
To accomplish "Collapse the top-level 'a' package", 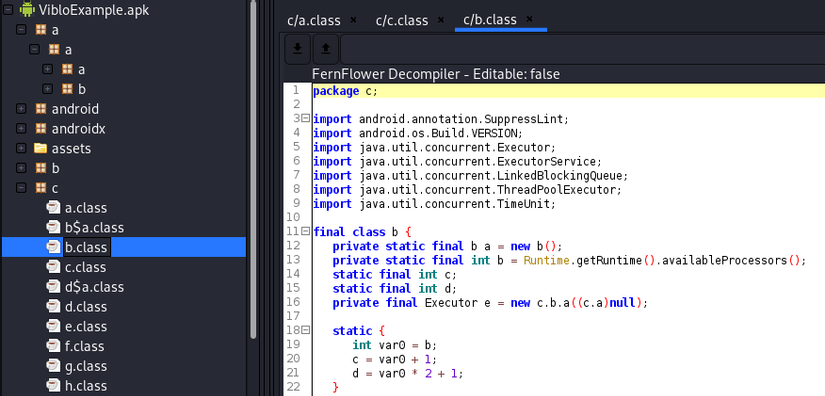I will pyautogui.click(x=21, y=30).
